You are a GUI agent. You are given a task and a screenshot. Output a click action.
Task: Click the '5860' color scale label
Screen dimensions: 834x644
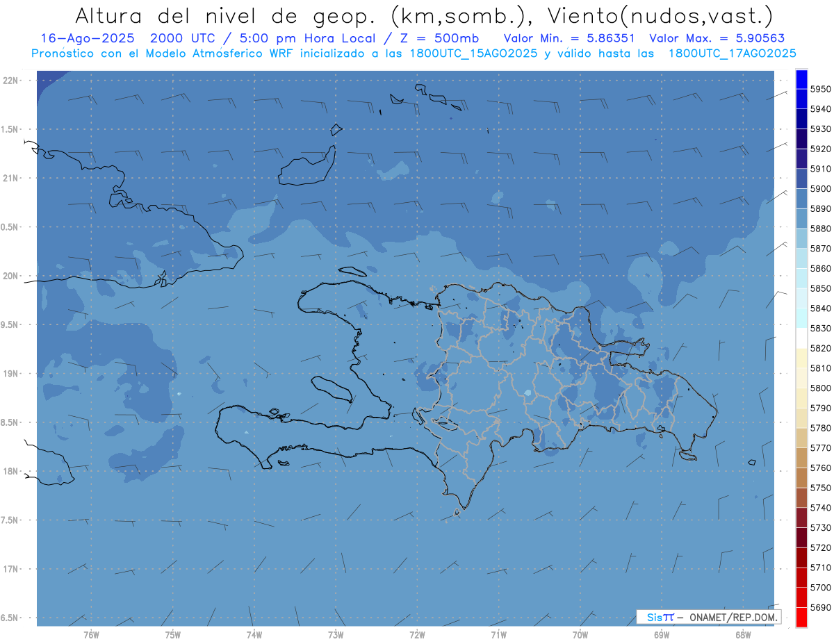click(821, 268)
